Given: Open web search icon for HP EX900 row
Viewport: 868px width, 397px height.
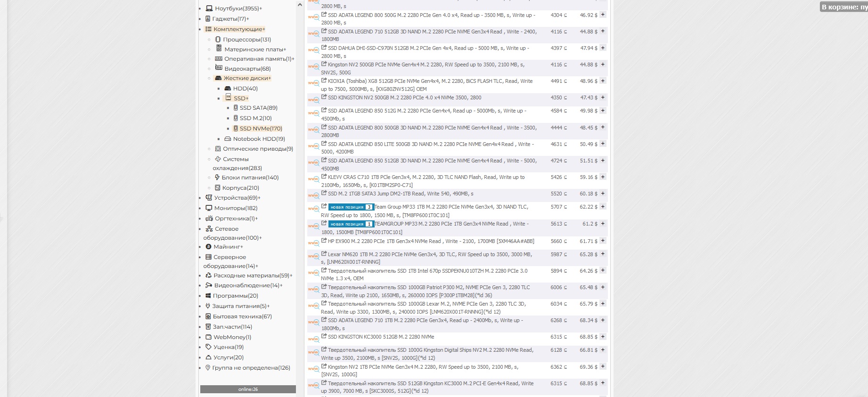Looking at the screenshot, I should coord(313,243).
